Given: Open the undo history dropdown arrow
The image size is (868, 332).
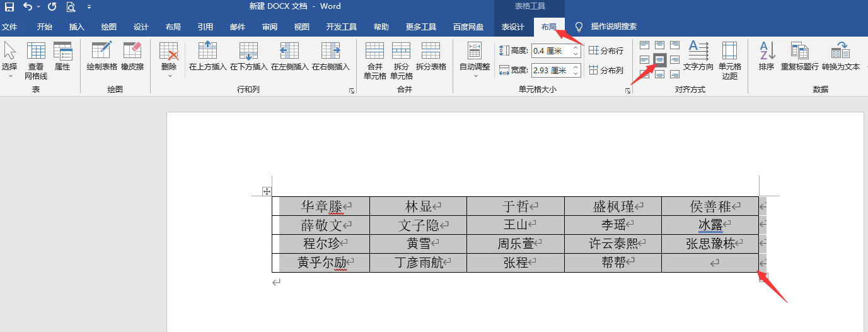Looking at the screenshot, I should [x=38, y=7].
